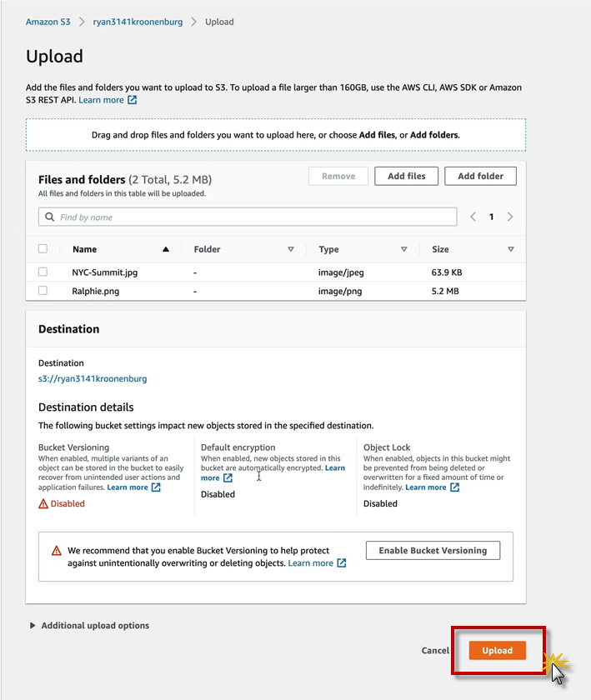Select the Ralphie.png checkbox
This screenshot has width=591, height=700.
coord(43,291)
